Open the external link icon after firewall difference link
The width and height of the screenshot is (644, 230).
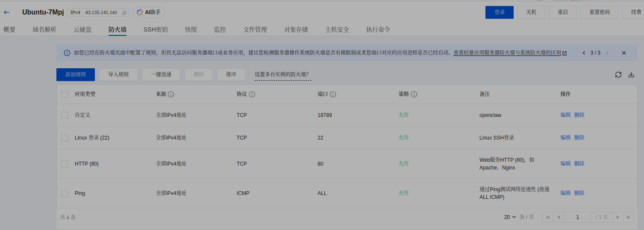point(565,53)
